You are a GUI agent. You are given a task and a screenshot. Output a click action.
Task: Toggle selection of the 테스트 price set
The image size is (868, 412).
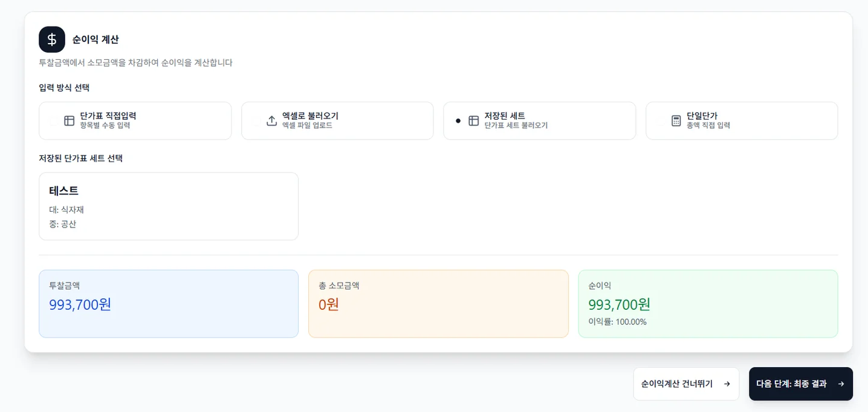point(169,206)
